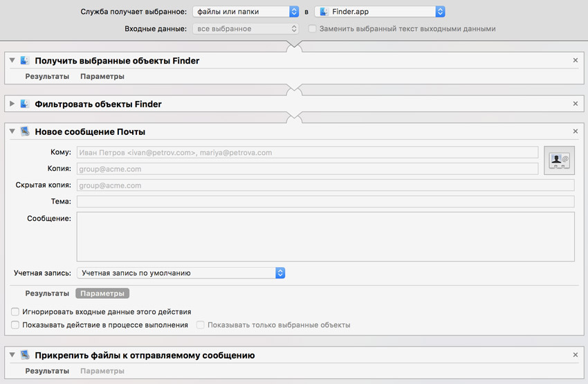Click the Получить выбранные объекты Finder title
Viewport: 588px width, 384px height.
point(117,61)
